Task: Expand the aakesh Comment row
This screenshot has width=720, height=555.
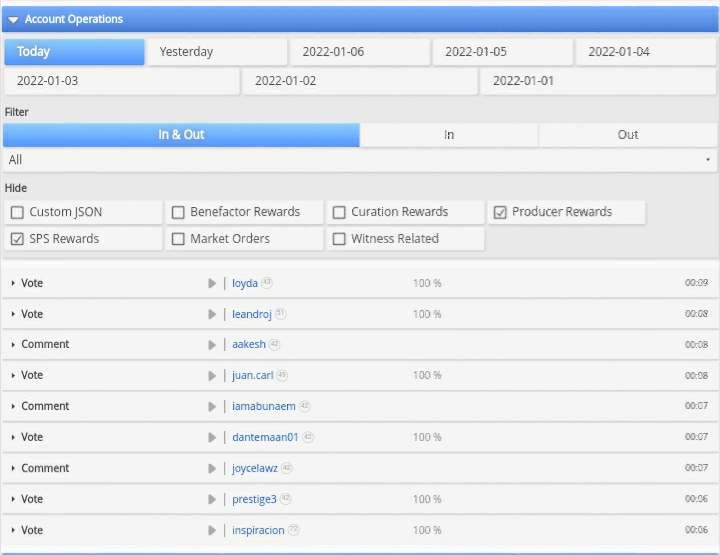Action: click(x=13, y=345)
